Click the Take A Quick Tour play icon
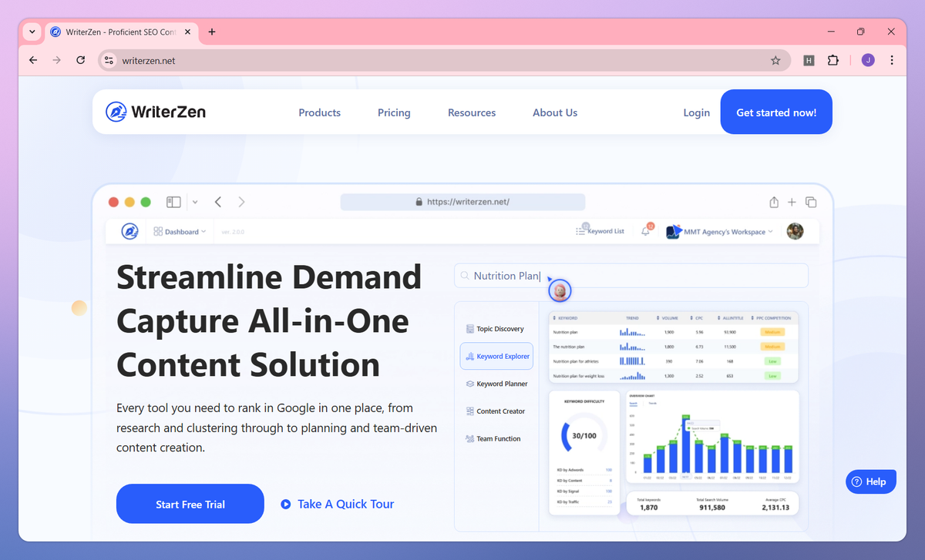Image resolution: width=925 pixels, height=560 pixels. 286,505
